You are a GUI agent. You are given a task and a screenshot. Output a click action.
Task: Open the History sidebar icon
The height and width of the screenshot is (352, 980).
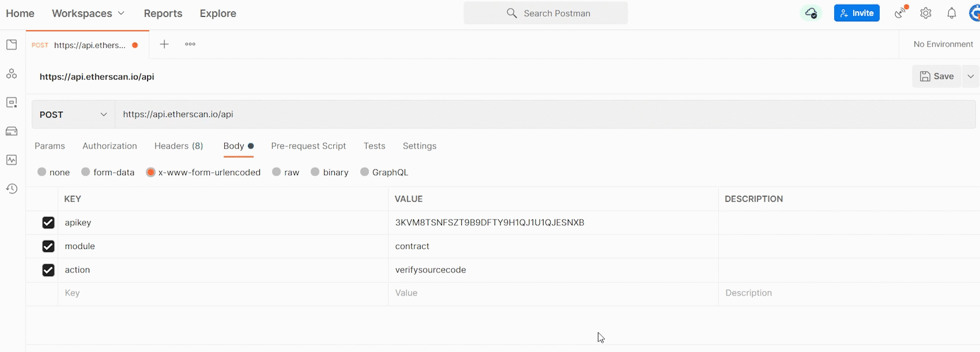[x=12, y=189]
